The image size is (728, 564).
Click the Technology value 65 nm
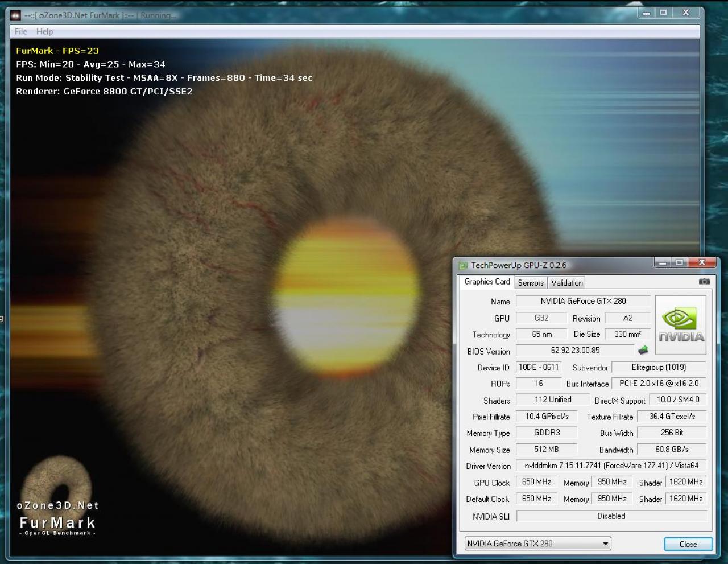(x=541, y=334)
